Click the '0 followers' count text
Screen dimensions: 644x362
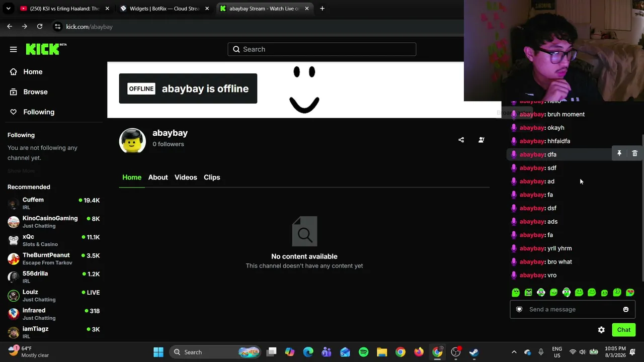[168, 144]
